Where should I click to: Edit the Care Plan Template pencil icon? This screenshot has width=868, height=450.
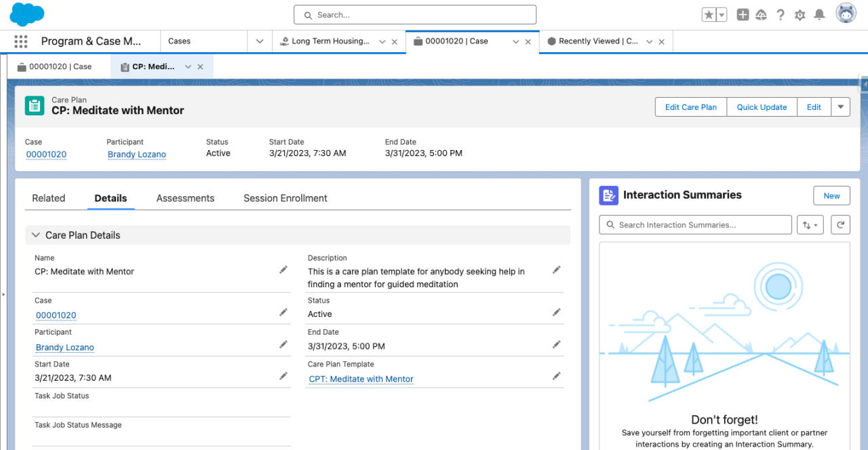pyautogui.click(x=557, y=376)
